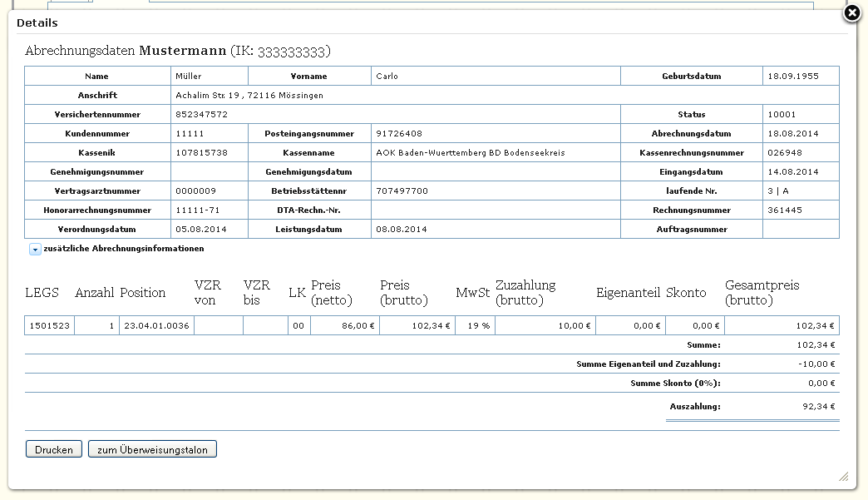This screenshot has height=500, width=868.
Task: Click Verordnungsdatum 05.08.2014
Action: (201, 230)
